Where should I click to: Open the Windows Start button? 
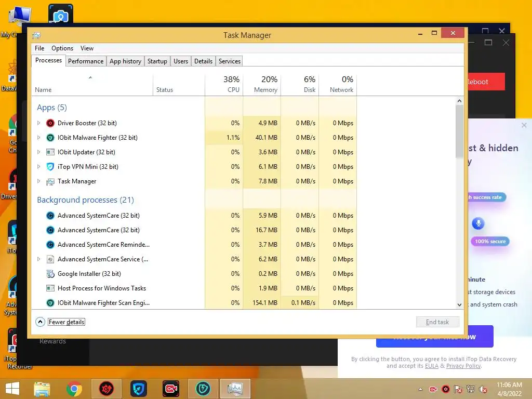point(12,389)
